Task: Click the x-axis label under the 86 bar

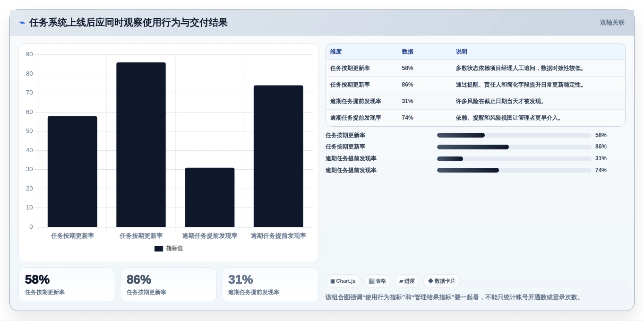Action: click(141, 236)
